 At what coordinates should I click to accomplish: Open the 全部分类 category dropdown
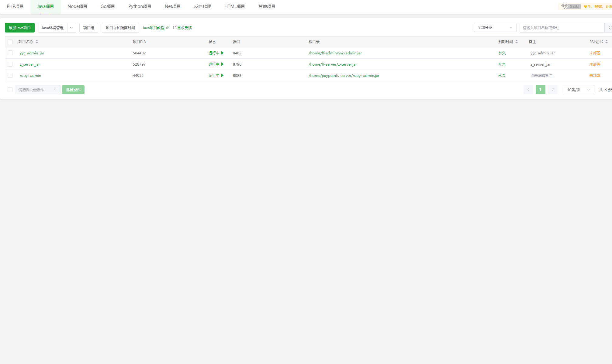[x=495, y=28]
